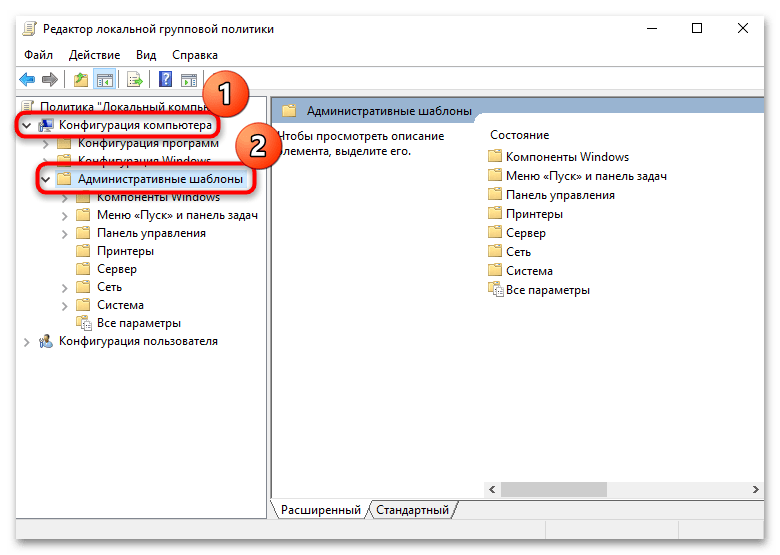Click folder icon of Сервер in tree
Viewport: 780px width, 555px height.
pyautogui.click(x=83, y=269)
